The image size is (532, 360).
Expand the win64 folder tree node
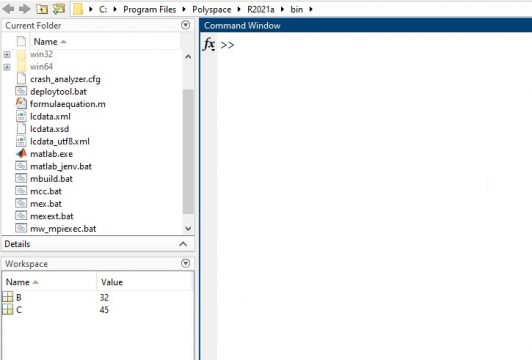click(x=7, y=67)
